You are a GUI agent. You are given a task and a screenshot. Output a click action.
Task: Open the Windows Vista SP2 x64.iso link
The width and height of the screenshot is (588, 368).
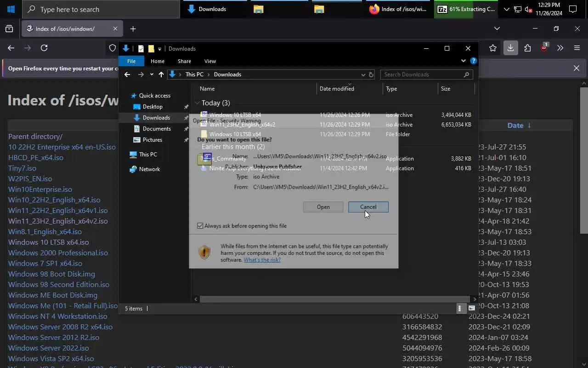point(51,358)
